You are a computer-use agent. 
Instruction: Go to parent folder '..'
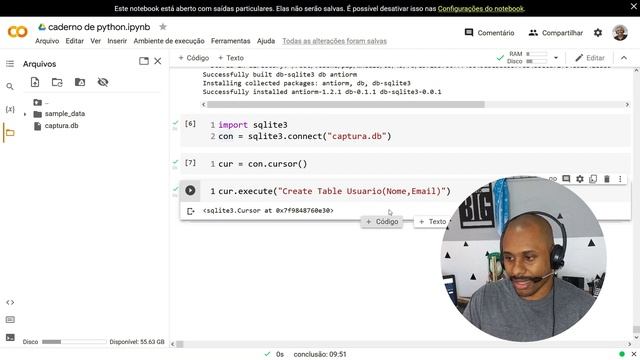(x=41, y=102)
